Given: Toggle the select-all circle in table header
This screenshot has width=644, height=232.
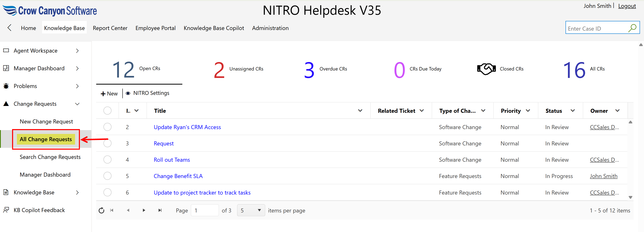Looking at the screenshot, I should [107, 111].
